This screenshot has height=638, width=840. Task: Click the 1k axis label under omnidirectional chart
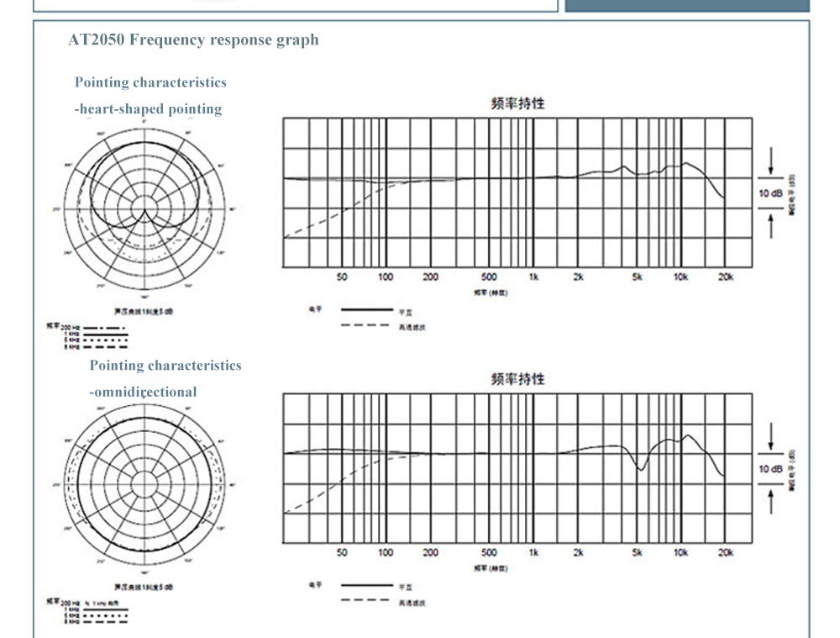[533, 553]
